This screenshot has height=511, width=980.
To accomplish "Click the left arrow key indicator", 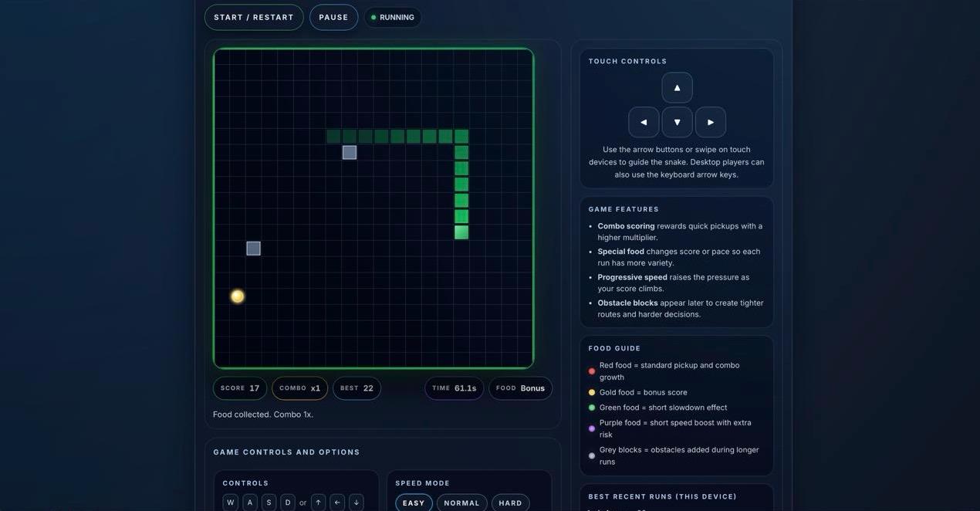I will [337, 503].
